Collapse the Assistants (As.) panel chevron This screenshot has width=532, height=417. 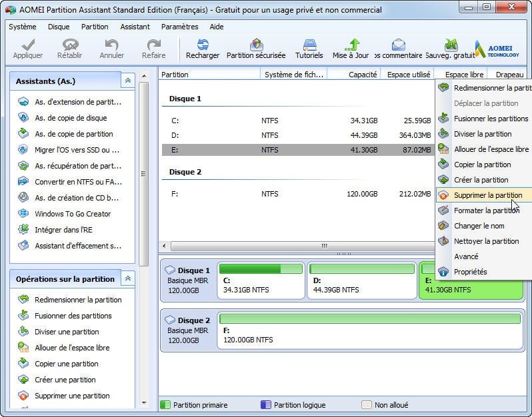[128, 81]
